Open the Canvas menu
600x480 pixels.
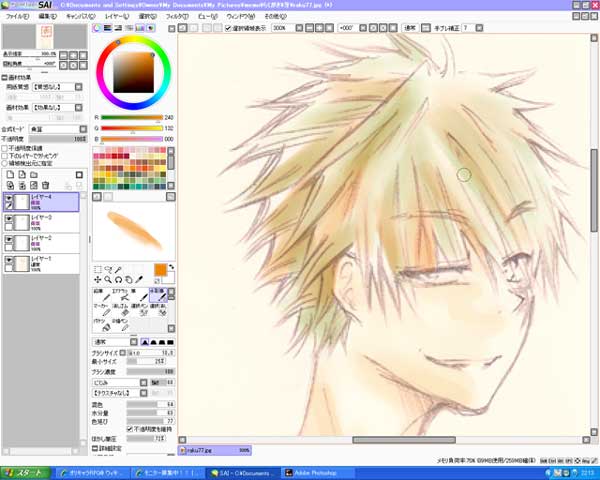(x=80, y=16)
